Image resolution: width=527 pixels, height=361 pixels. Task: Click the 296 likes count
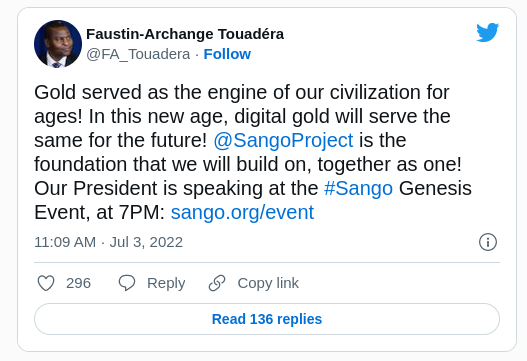78,283
